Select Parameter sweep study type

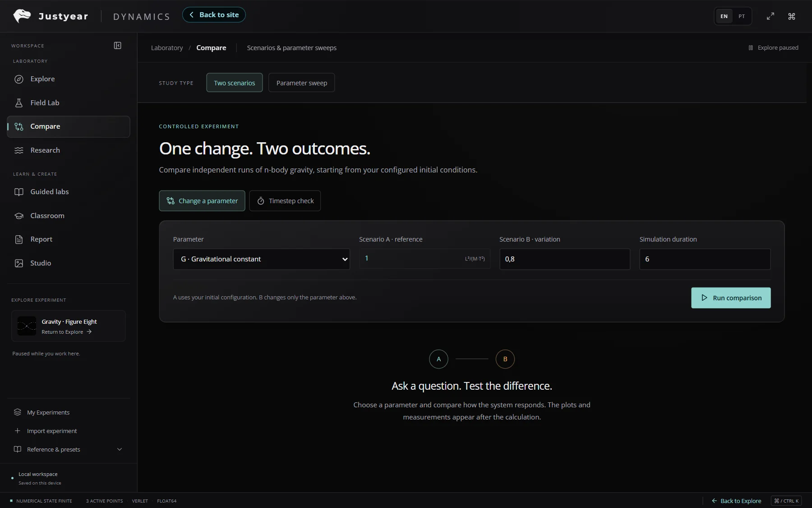[x=302, y=83]
